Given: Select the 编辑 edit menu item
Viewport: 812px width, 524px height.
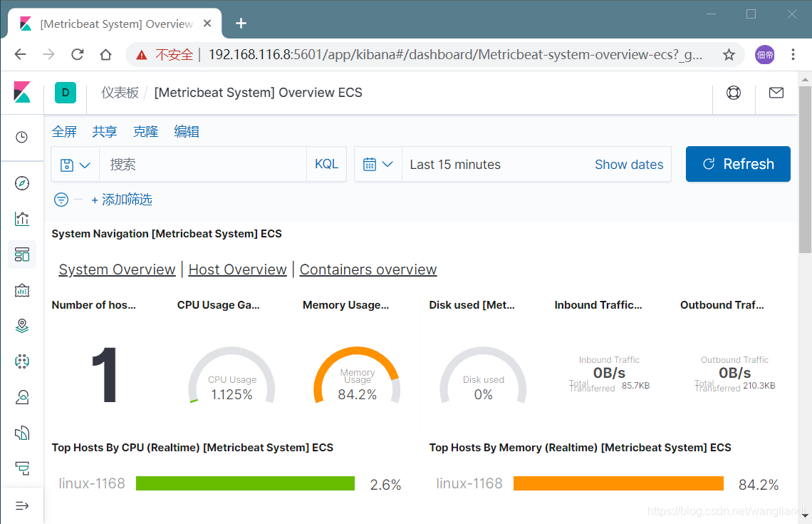Looking at the screenshot, I should tap(187, 132).
